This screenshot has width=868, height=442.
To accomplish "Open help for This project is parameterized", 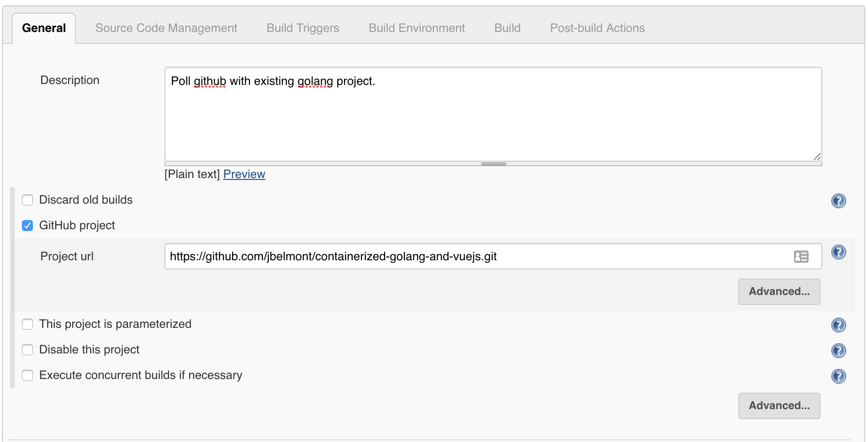I will [x=838, y=325].
